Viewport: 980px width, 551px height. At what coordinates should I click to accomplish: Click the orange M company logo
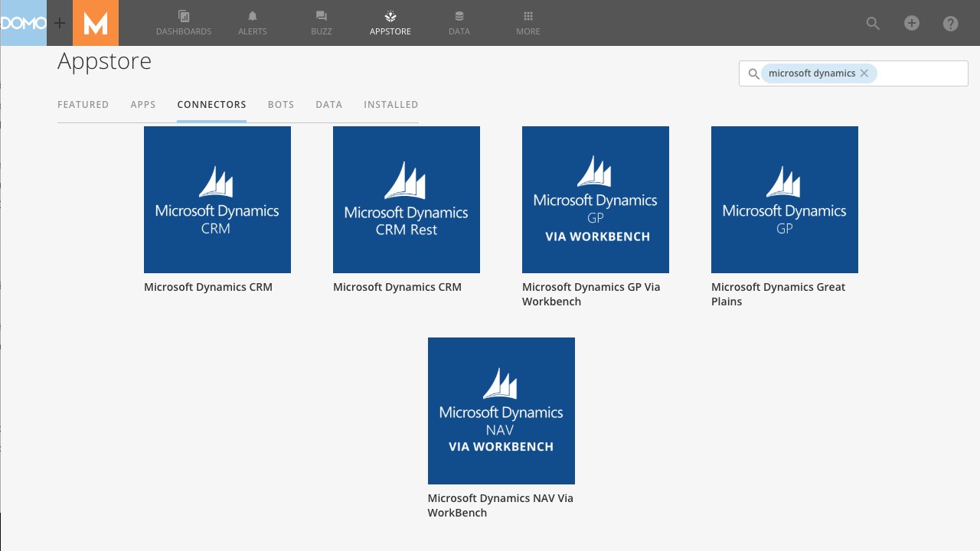tap(96, 23)
